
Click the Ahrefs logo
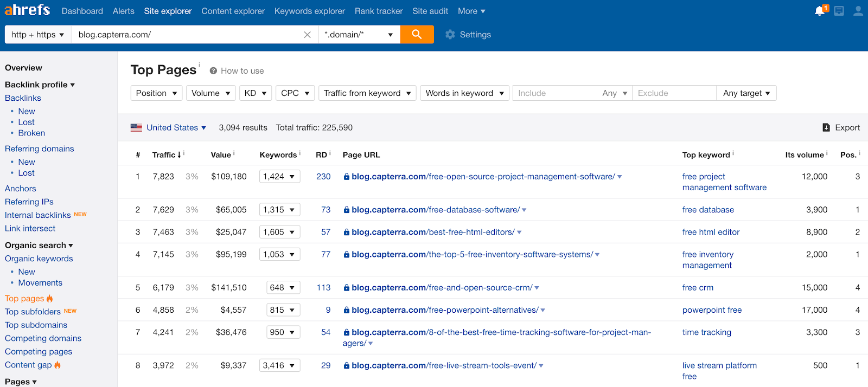pyautogui.click(x=27, y=10)
